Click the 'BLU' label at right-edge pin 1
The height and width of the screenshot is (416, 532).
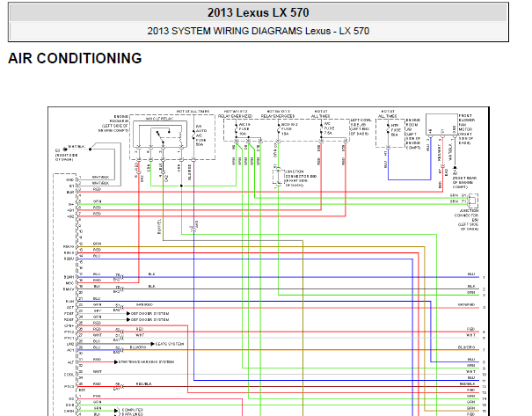click(x=471, y=274)
